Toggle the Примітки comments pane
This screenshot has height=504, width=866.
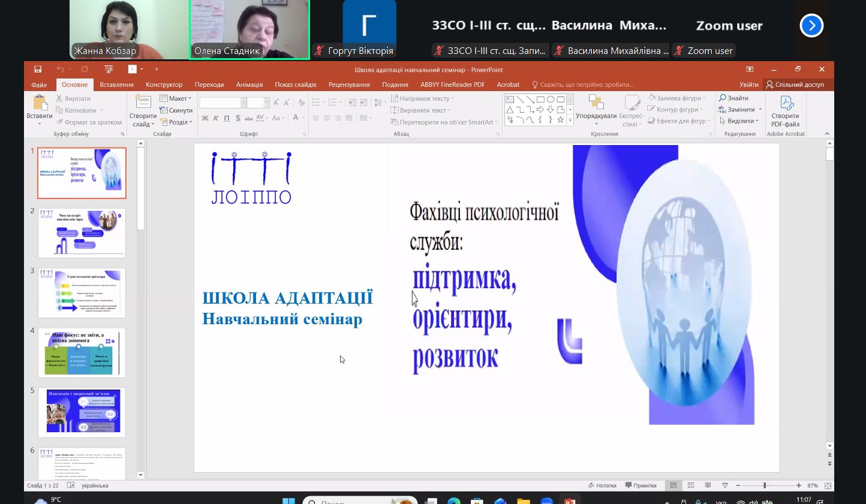(x=641, y=485)
